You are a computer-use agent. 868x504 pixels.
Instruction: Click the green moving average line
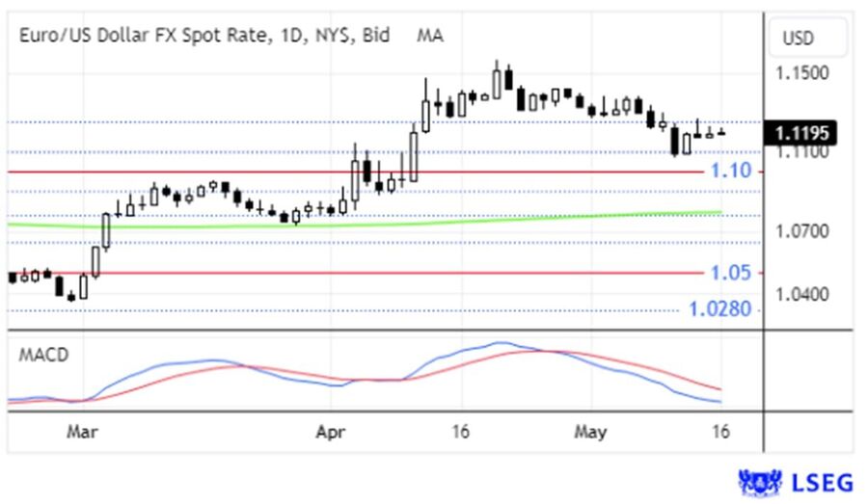(x=366, y=225)
